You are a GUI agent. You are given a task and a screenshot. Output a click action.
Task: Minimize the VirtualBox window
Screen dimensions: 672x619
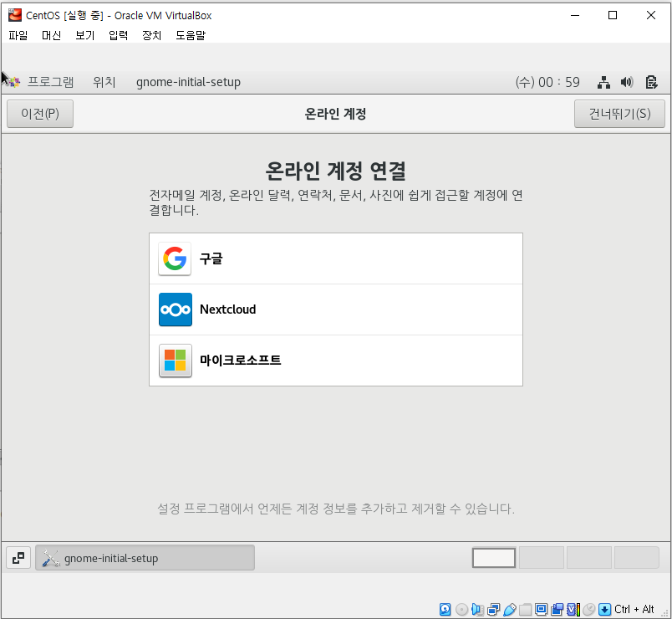(x=575, y=15)
